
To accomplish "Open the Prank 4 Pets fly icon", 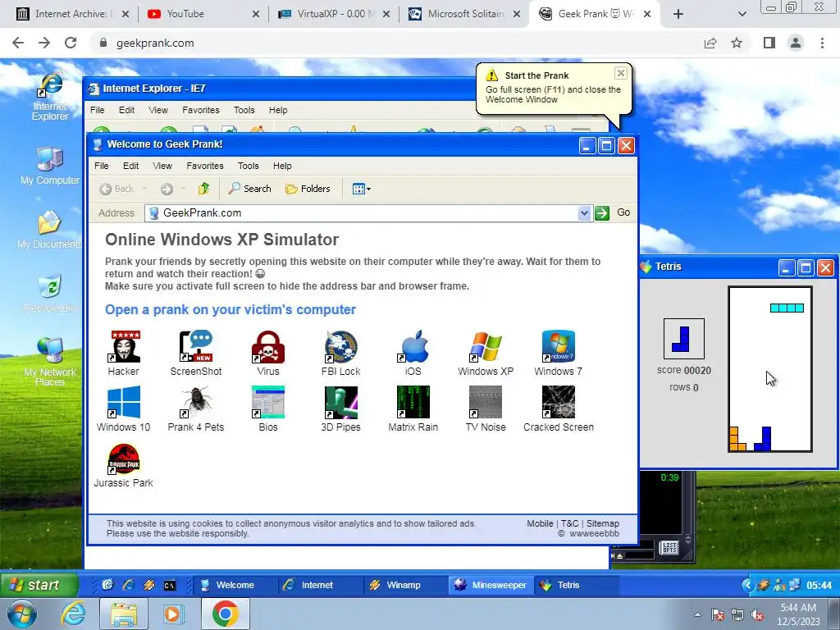I will 196,402.
